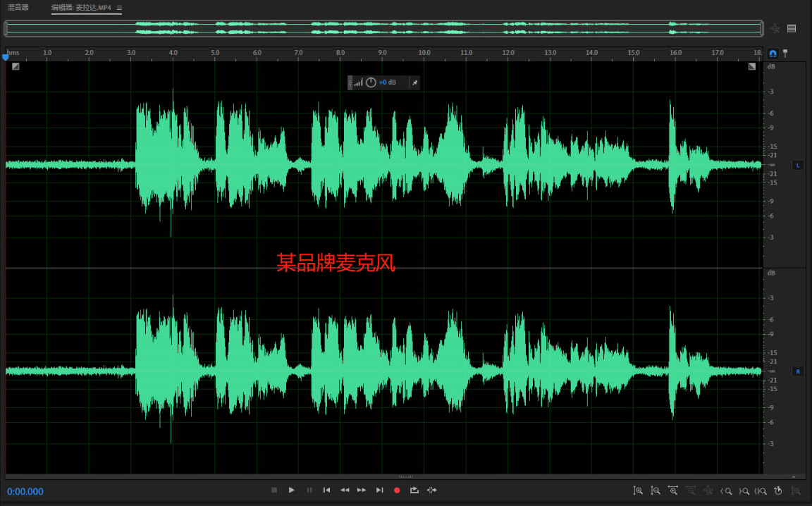Image resolution: width=812 pixels, height=506 pixels.
Task: Click the +0 dB gain knob
Action: [371, 82]
